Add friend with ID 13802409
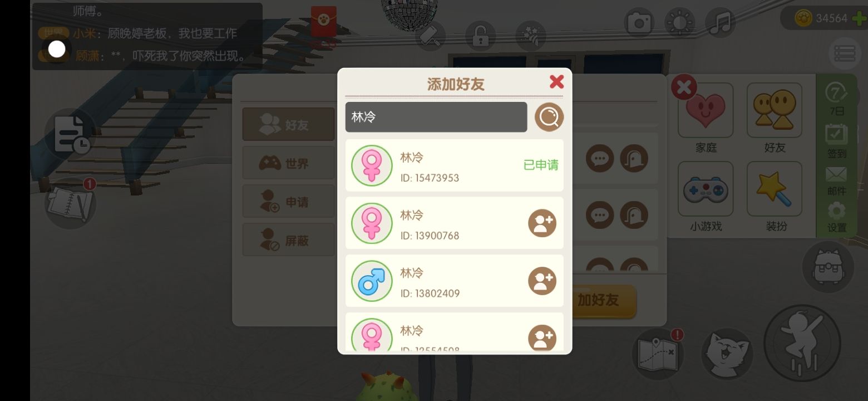The width and height of the screenshot is (868, 401). click(542, 281)
